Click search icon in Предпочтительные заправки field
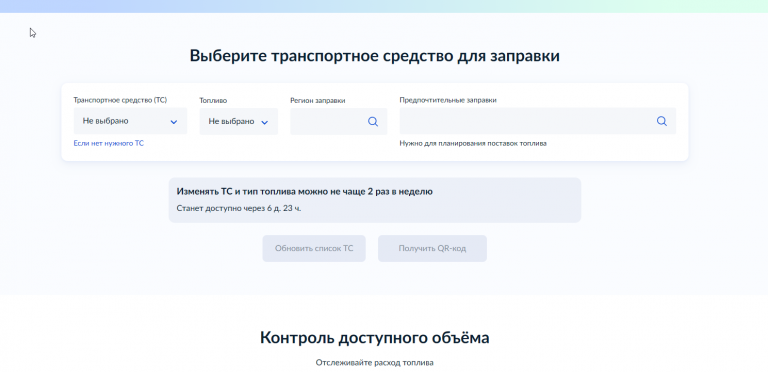 (662, 121)
